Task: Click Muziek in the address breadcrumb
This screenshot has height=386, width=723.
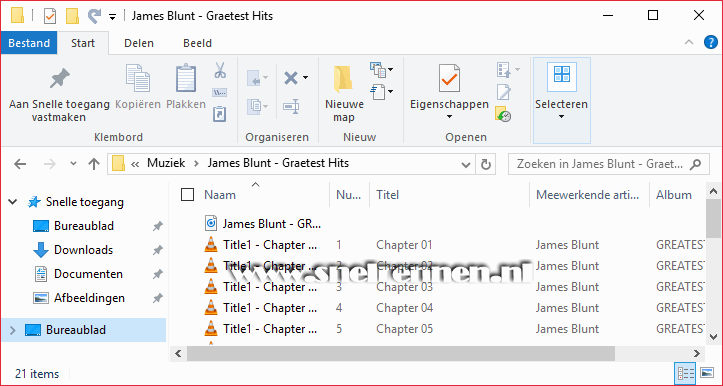Action: click(166, 163)
